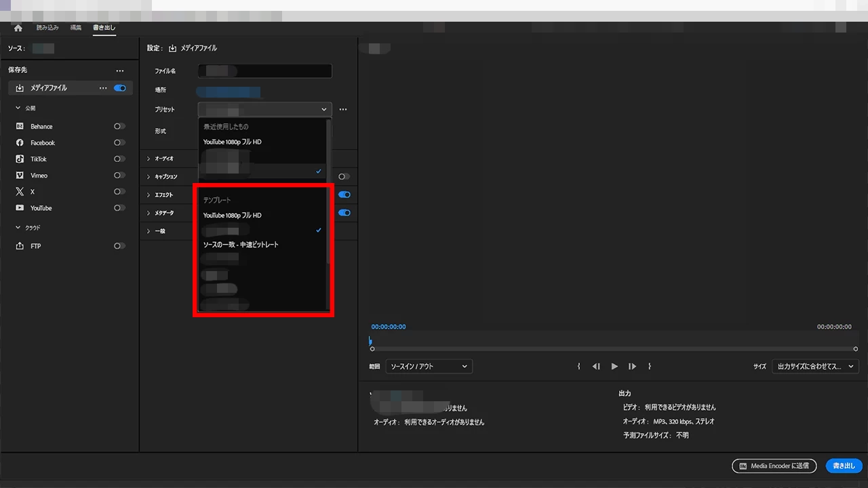Screen dimensions: 868x488
Task: Toggle the メディアファイル destination switch
Action: pyautogui.click(x=120, y=88)
